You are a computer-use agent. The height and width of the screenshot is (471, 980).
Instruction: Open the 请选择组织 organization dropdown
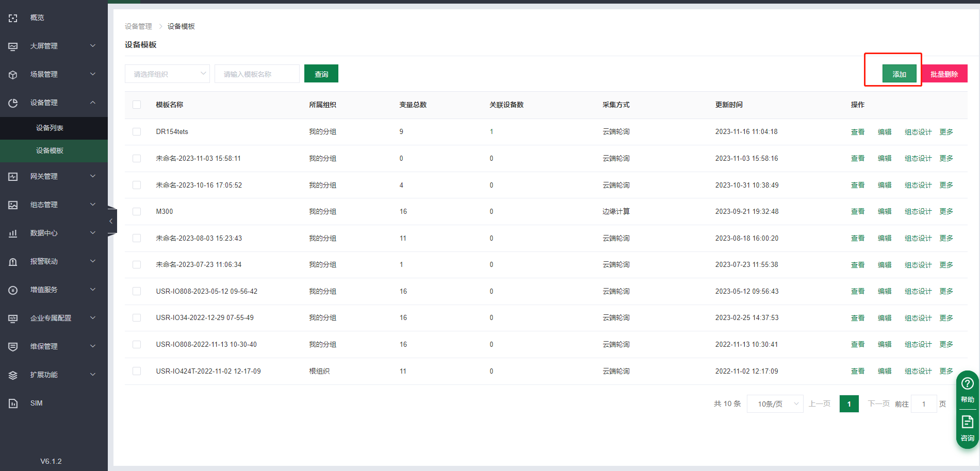pos(167,74)
